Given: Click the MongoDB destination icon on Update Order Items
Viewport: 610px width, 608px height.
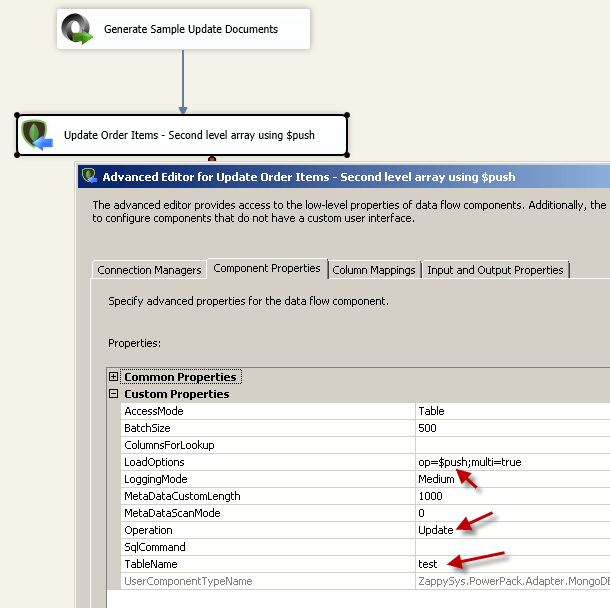Looking at the screenshot, I should pos(37,135).
